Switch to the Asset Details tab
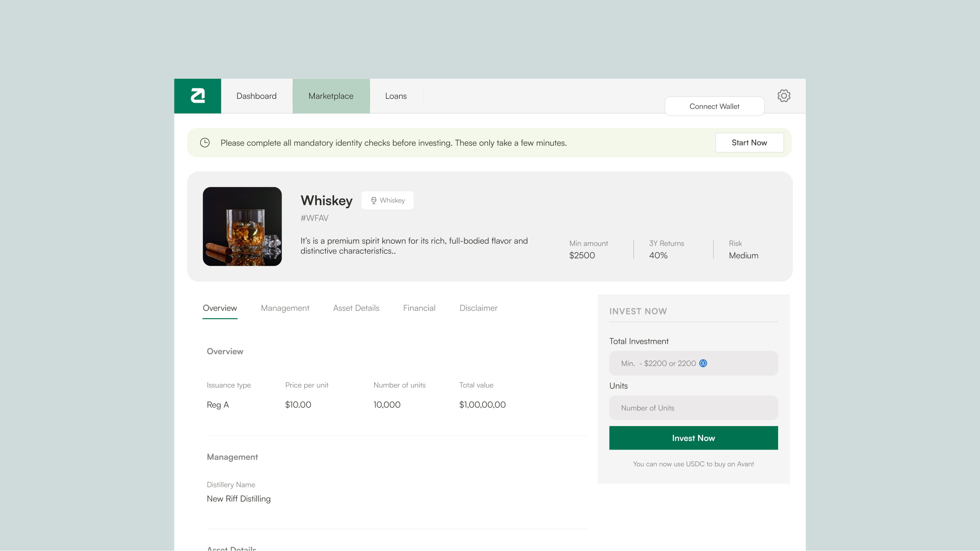Viewport: 980px width, 551px height. pyautogui.click(x=356, y=308)
